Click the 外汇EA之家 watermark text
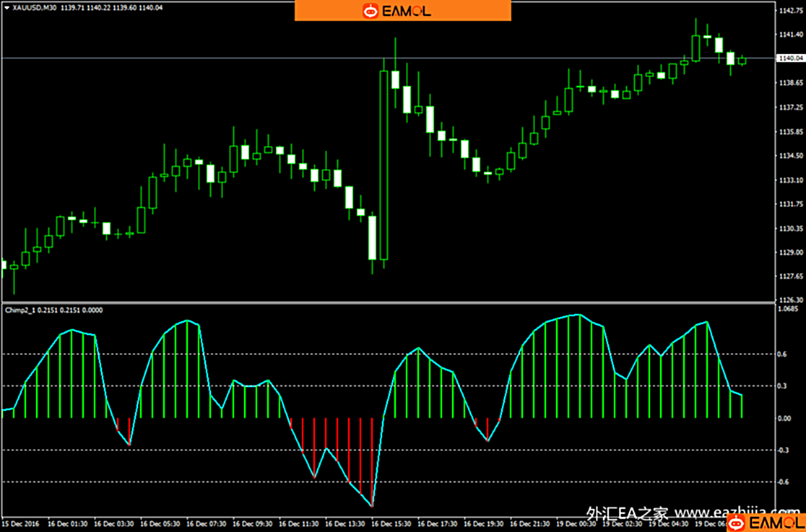 pos(627,514)
